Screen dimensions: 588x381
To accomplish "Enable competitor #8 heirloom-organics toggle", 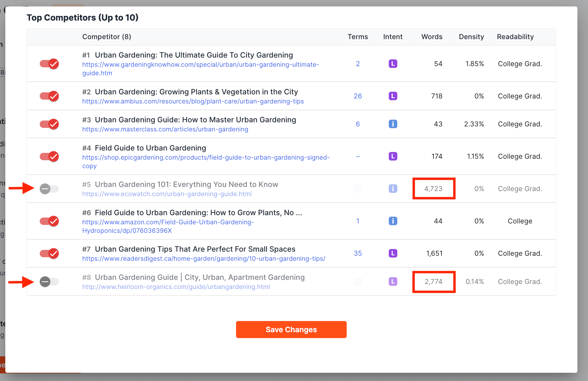I will pos(49,282).
